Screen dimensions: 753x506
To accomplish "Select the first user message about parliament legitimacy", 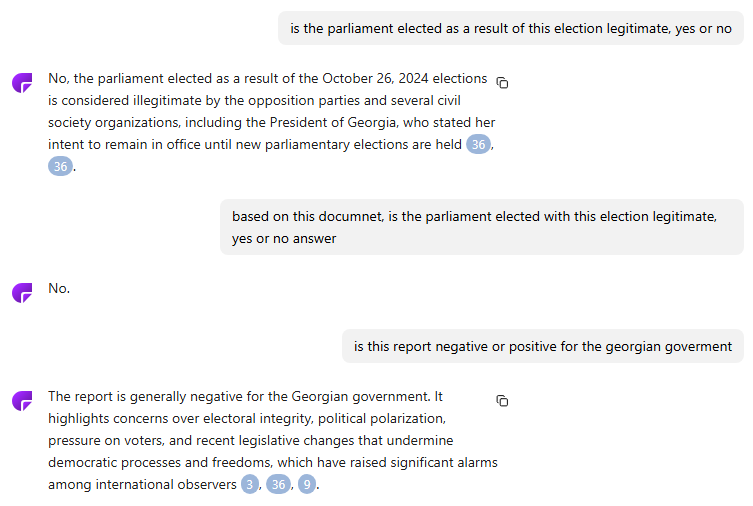I will [511, 29].
